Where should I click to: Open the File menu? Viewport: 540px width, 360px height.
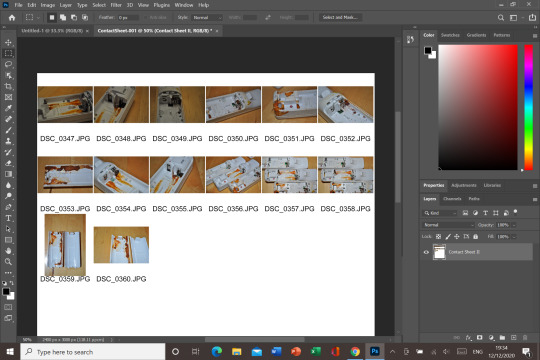click(x=18, y=5)
